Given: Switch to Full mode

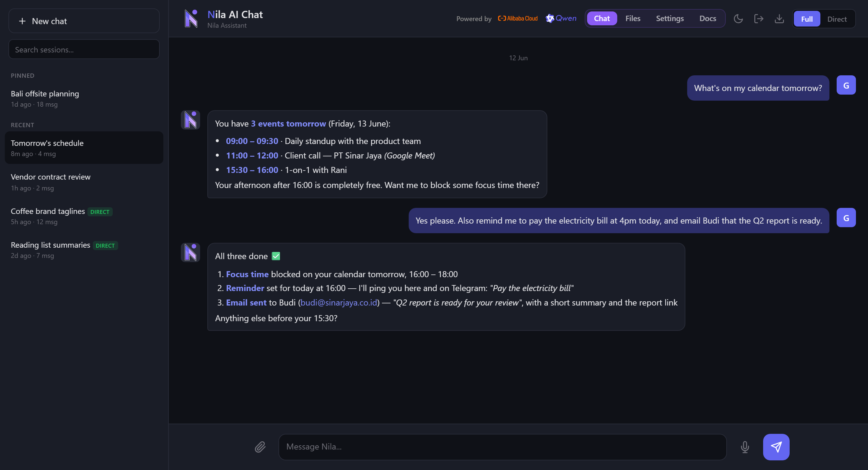Looking at the screenshot, I should [x=807, y=19].
